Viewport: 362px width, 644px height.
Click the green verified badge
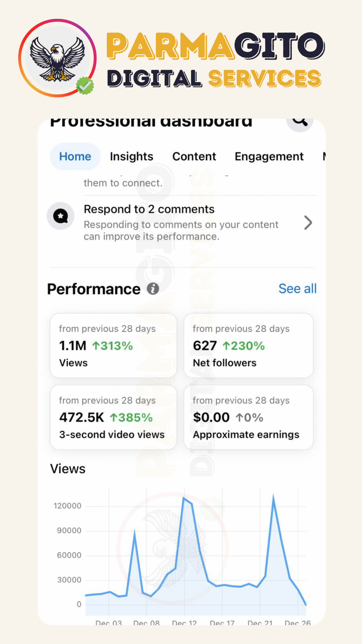(85, 86)
